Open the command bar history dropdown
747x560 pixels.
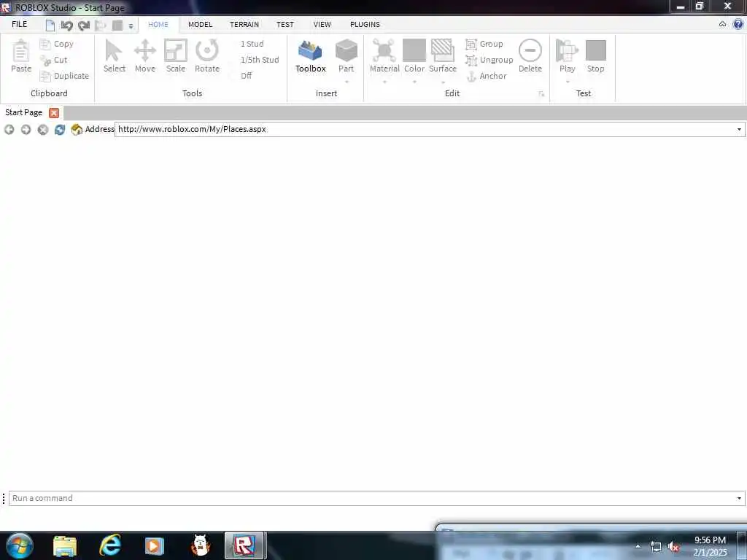tap(739, 499)
